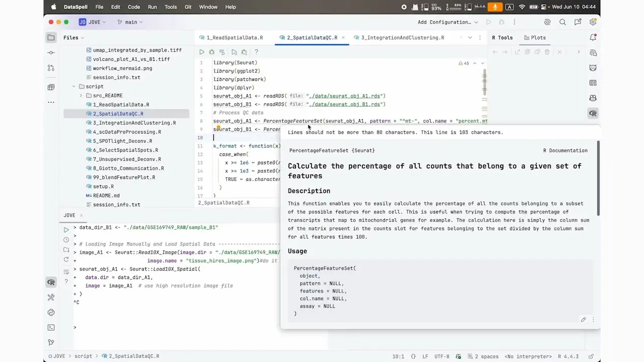644x362 pixels.
Task: Run the console green play button
Action: [x=66, y=230]
